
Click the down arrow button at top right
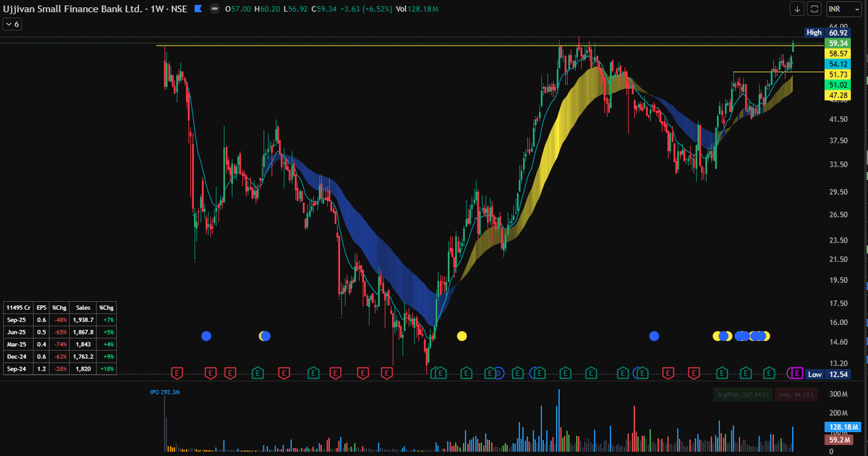coord(797,9)
